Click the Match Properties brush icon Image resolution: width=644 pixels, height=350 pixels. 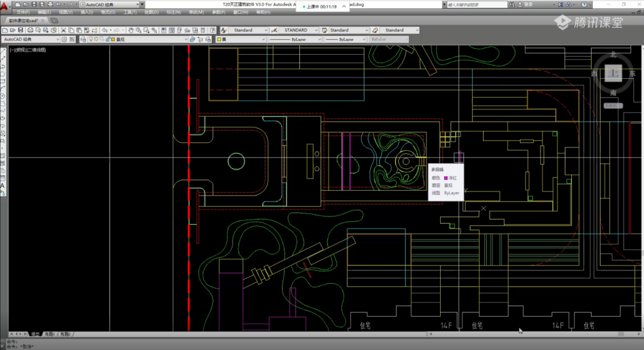(86, 30)
